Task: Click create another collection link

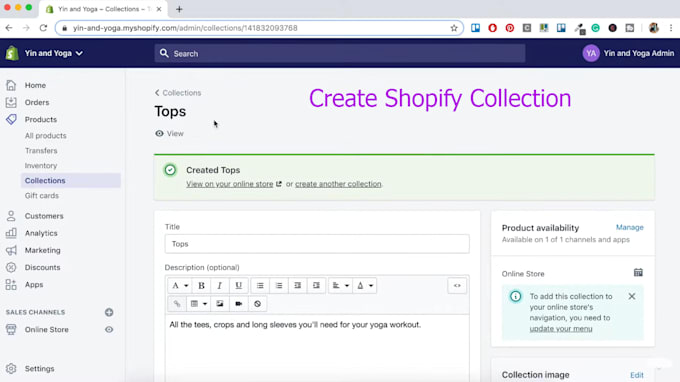Action: tap(338, 184)
